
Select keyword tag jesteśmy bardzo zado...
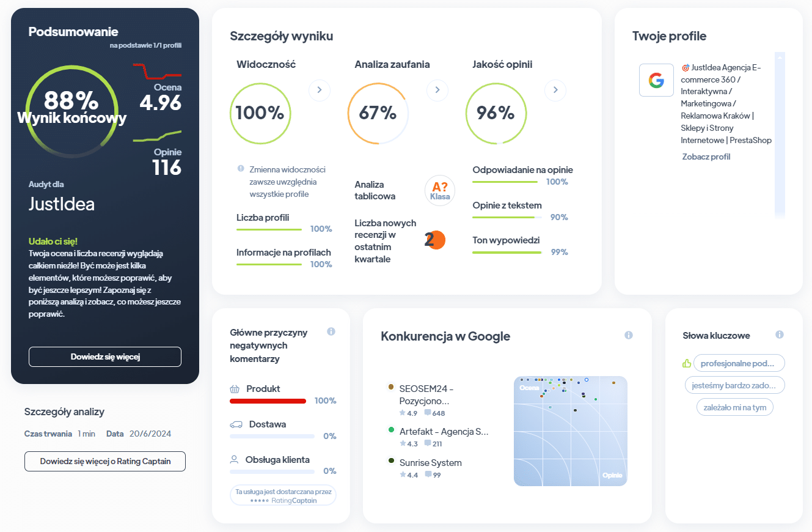[735, 385]
